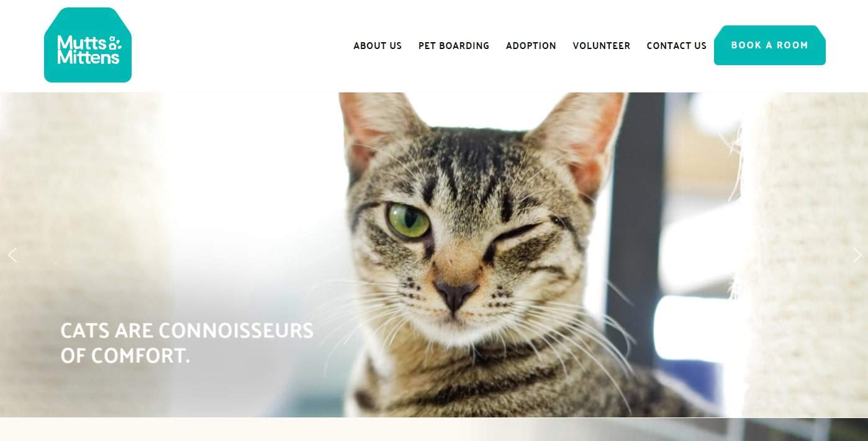Image resolution: width=868 pixels, height=441 pixels.
Task: Select Pet Boarding in the navigation
Action: [454, 46]
